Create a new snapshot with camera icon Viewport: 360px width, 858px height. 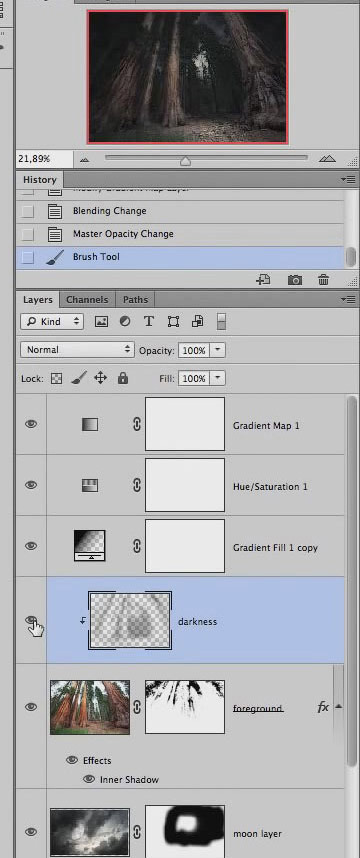coord(294,280)
